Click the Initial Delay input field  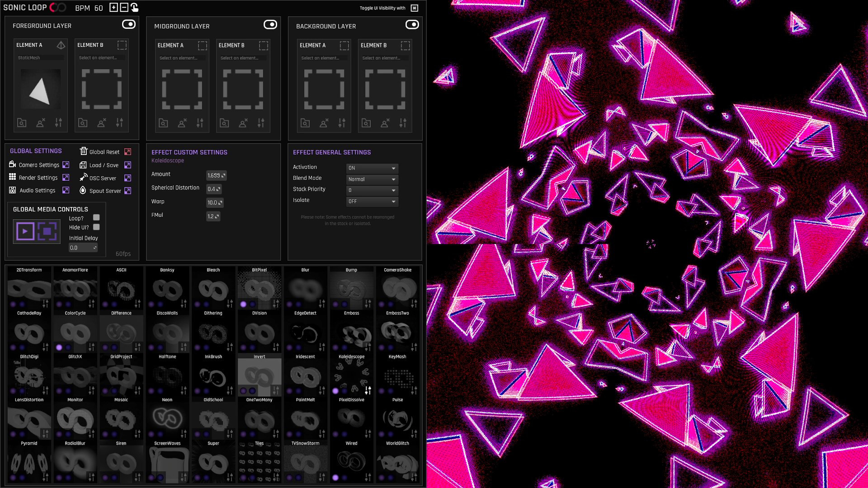click(83, 248)
